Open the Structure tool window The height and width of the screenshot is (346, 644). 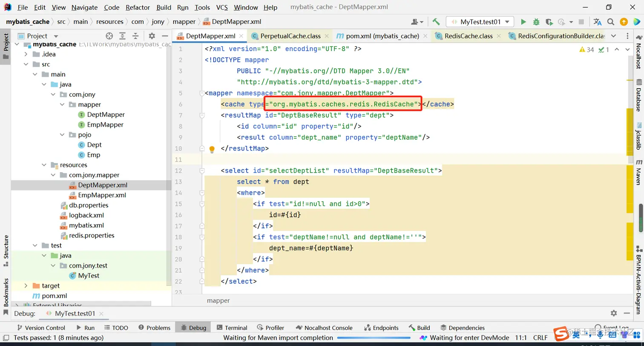(x=6, y=251)
